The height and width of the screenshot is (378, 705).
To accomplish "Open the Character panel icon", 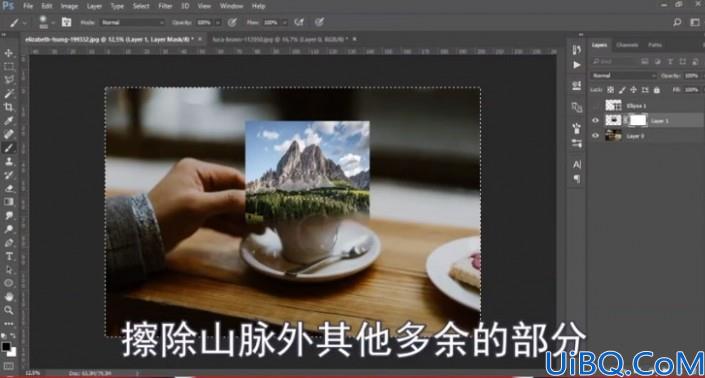I will (577, 165).
